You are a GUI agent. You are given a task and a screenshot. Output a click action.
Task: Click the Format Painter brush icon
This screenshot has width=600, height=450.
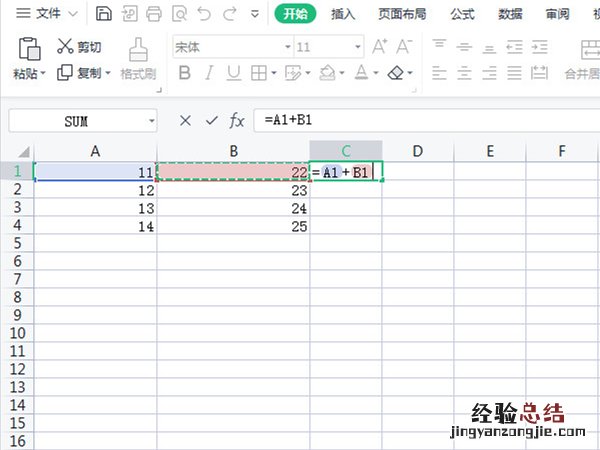(x=138, y=48)
